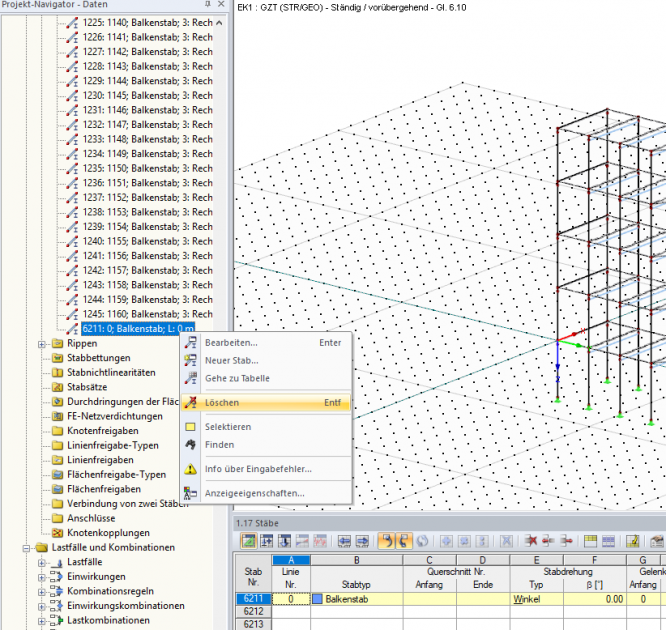Select the Stabnichtlinearitäten tree item
Screen dimensions: 666x630
[111, 373]
